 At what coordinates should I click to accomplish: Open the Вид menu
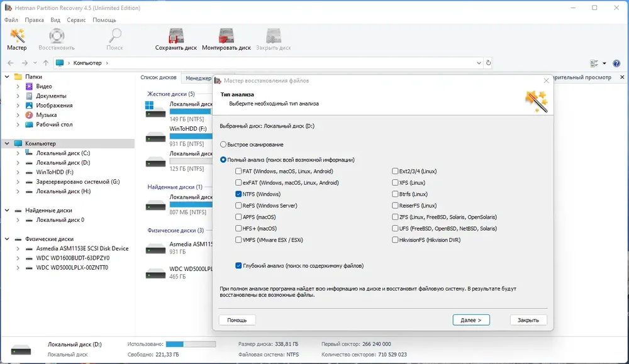click(x=55, y=20)
